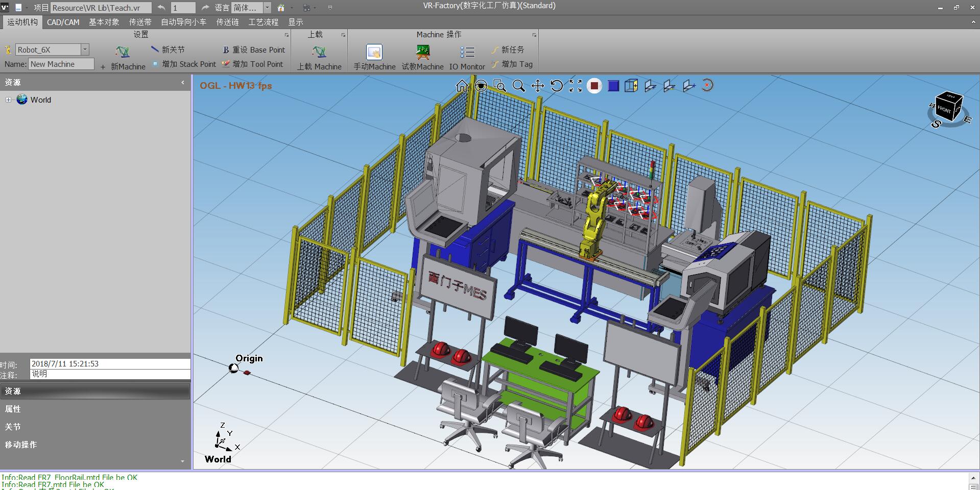This screenshot has width=980, height=490.
Task: Switch to 工艺流程 ribbon tab
Action: pyautogui.click(x=264, y=22)
